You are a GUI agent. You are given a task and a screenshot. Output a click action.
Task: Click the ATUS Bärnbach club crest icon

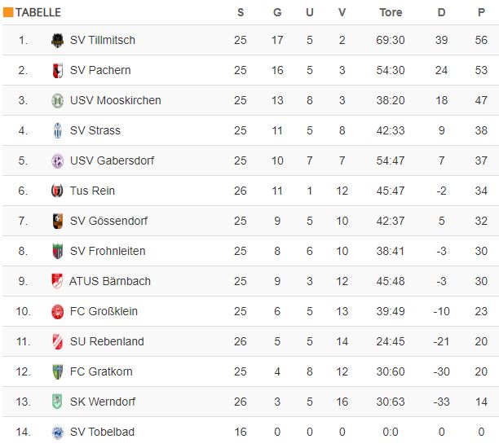pyautogui.click(x=57, y=282)
